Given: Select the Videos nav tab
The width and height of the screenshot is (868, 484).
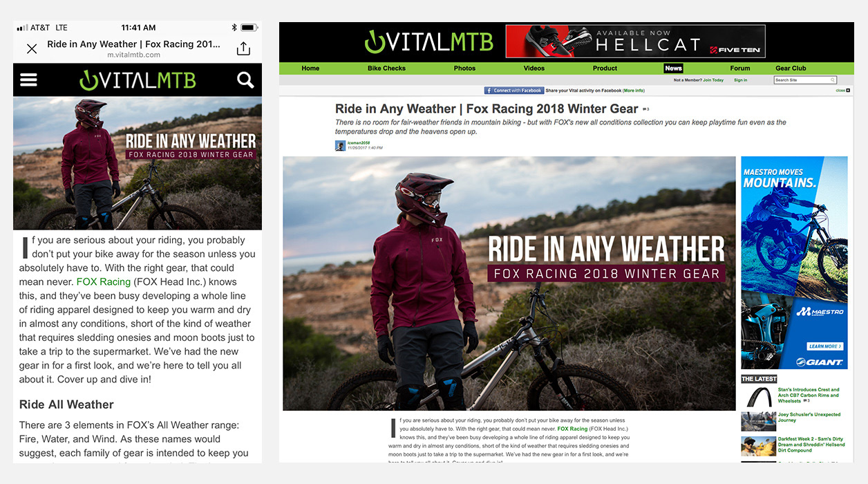Looking at the screenshot, I should [534, 68].
